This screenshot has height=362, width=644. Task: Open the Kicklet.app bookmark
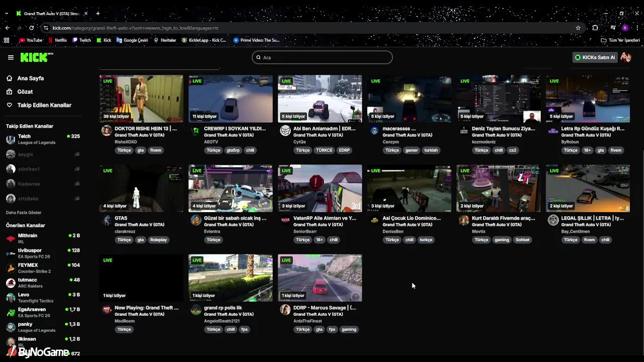point(204,40)
